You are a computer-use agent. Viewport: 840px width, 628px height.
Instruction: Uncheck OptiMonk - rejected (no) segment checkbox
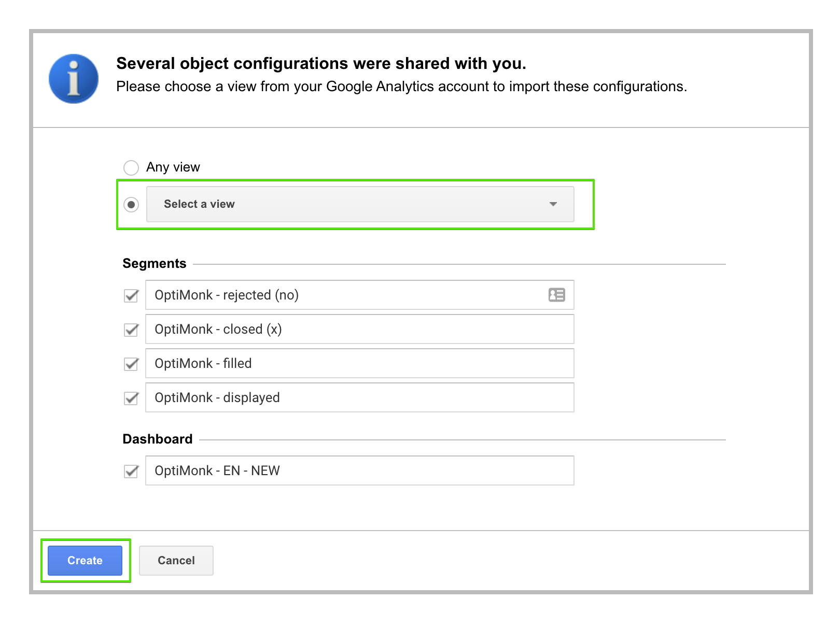pos(132,295)
